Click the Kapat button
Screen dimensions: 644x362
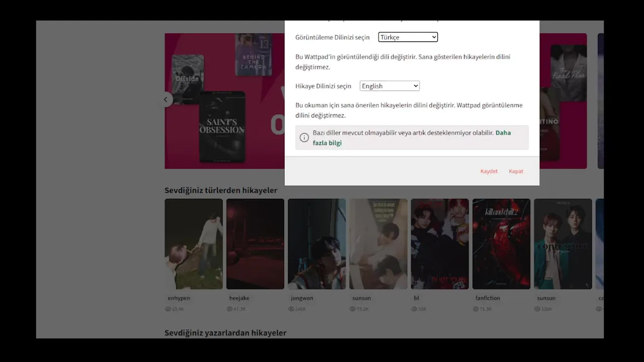[516, 171]
